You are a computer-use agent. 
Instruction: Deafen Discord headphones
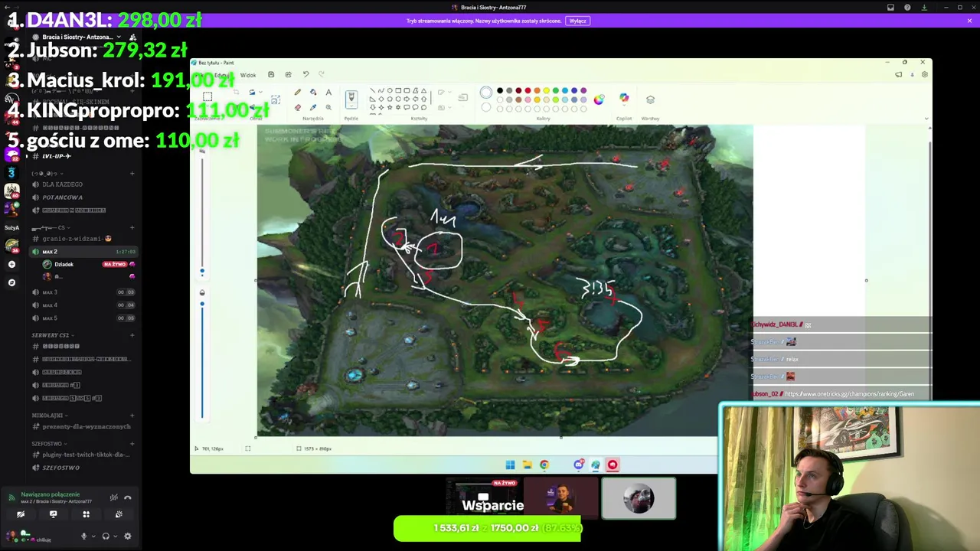[106, 536]
